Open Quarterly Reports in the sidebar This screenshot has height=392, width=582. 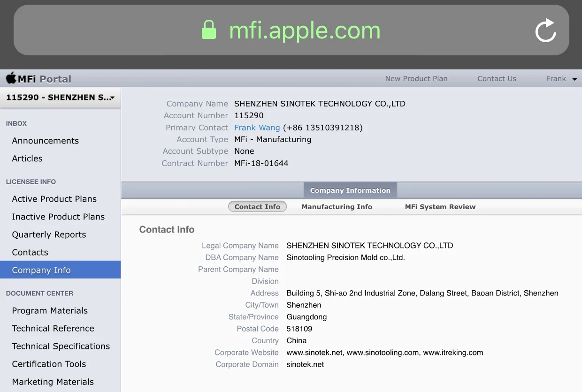click(x=49, y=234)
